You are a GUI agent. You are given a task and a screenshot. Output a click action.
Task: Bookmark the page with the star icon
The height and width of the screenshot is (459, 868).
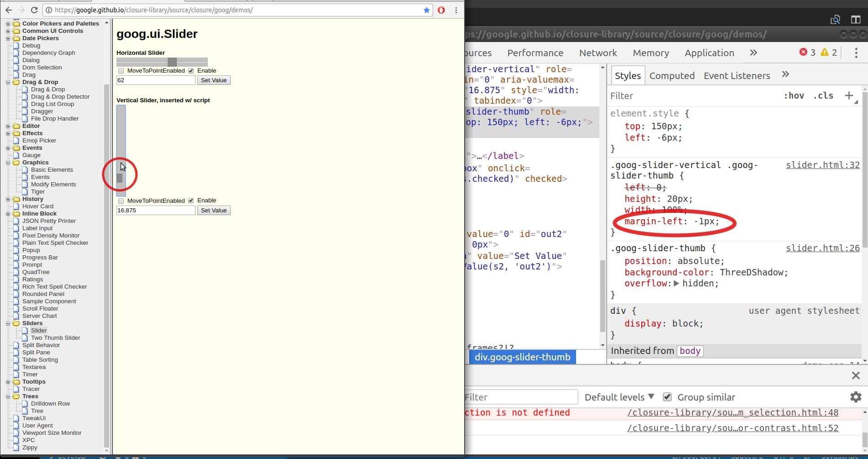click(426, 10)
